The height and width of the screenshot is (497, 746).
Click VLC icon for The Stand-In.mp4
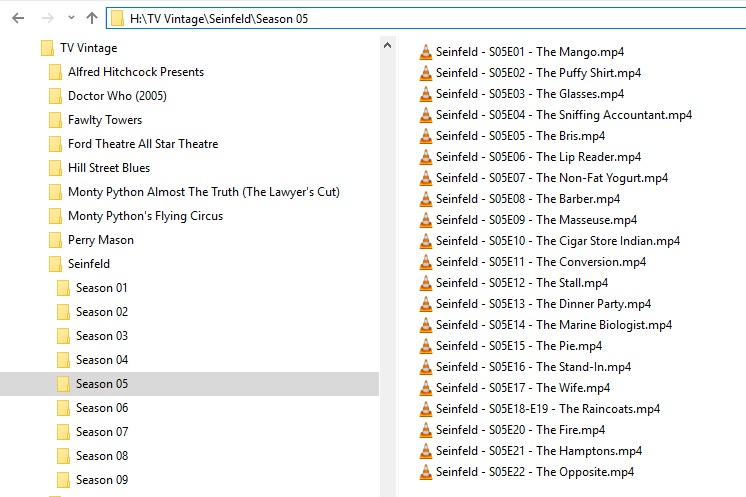click(x=426, y=367)
